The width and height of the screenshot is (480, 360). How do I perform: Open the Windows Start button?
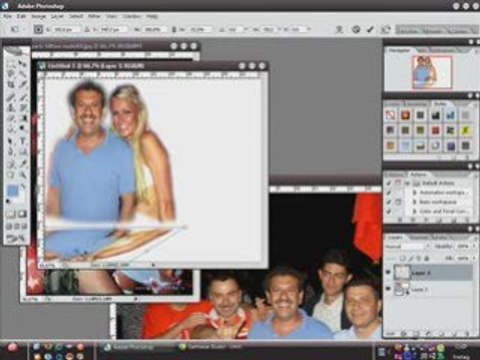pyautogui.click(x=13, y=347)
